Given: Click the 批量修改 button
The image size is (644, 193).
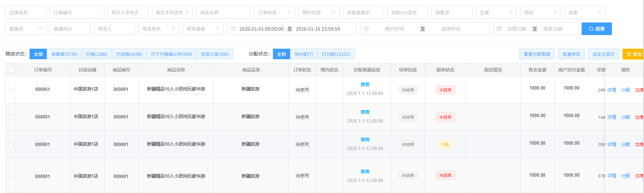Looking at the screenshot, I should point(571,54).
